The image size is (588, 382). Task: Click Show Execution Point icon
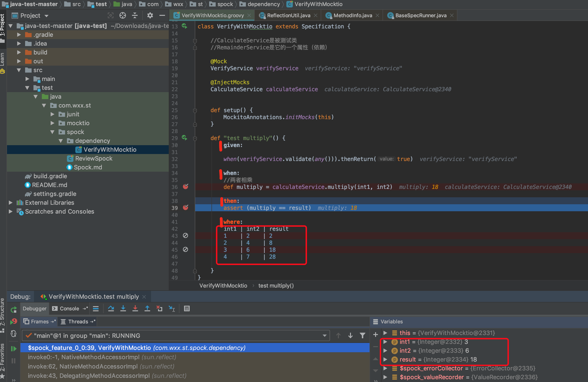tap(96, 308)
